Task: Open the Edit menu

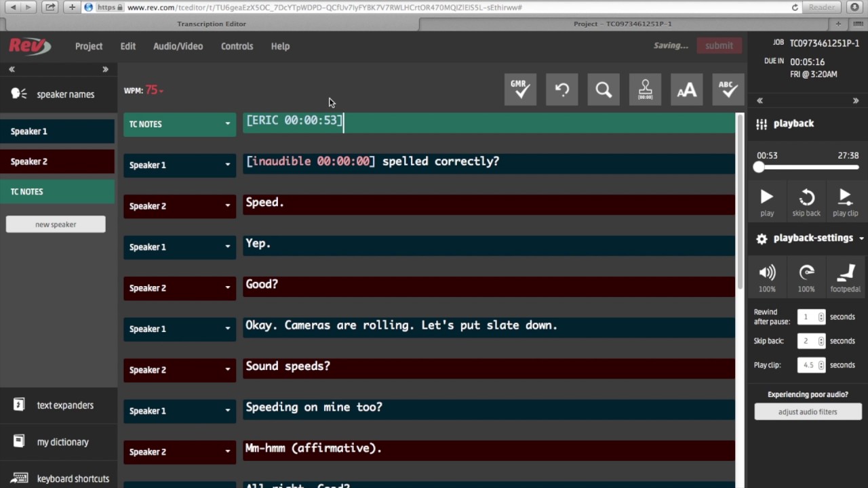Action: pyautogui.click(x=128, y=46)
